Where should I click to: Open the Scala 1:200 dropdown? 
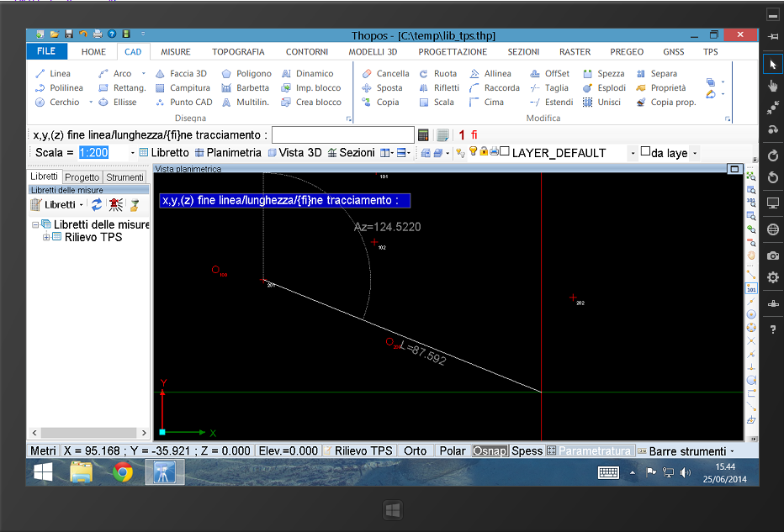133,153
